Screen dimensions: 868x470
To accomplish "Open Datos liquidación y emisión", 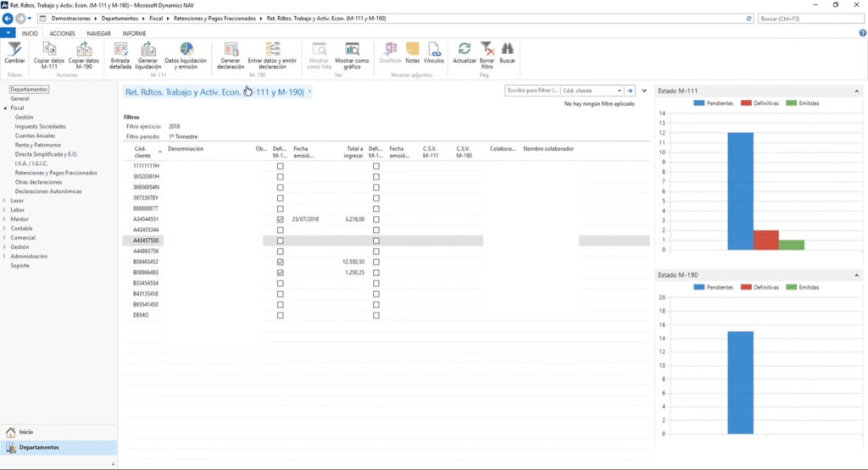I will pyautogui.click(x=186, y=55).
